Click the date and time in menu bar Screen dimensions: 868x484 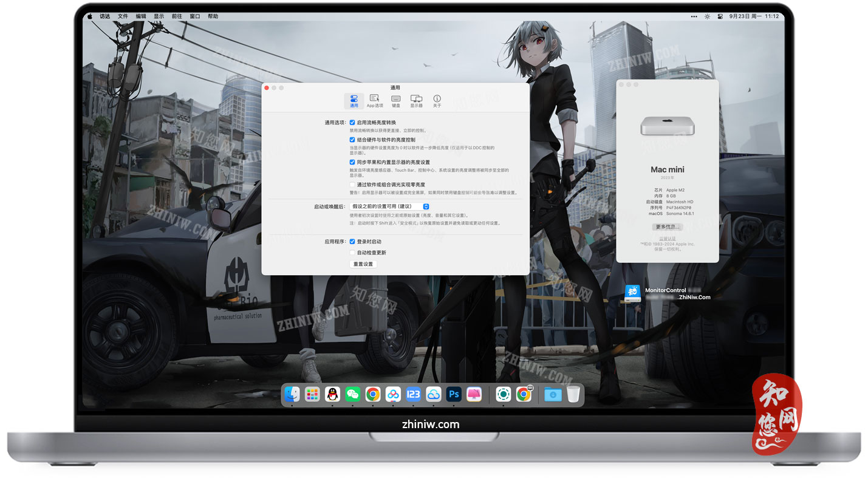pos(754,16)
